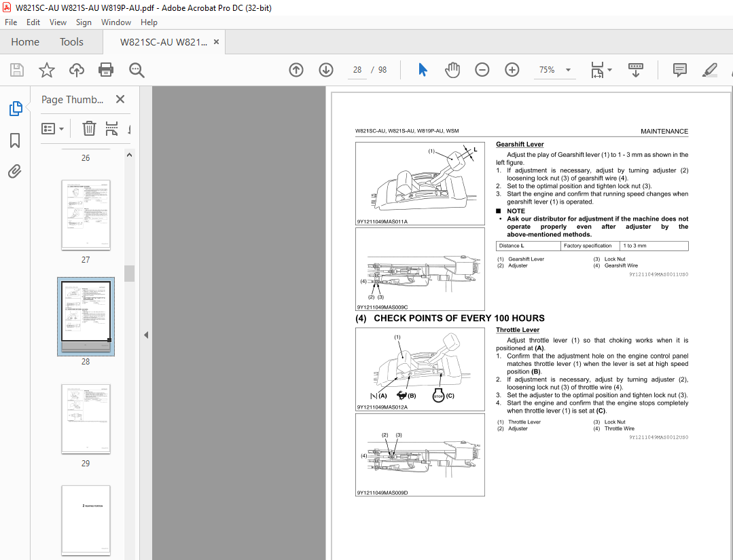The height and width of the screenshot is (560, 733).
Task: Open the Page Thumbnails sidebar icon
Action: [15, 109]
